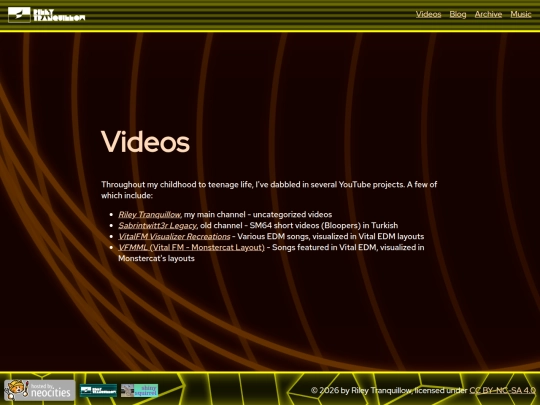This screenshot has width=540, height=405.
Task: Click the Riley Tranquillow site logo
Action: pyautogui.click(x=46, y=14)
